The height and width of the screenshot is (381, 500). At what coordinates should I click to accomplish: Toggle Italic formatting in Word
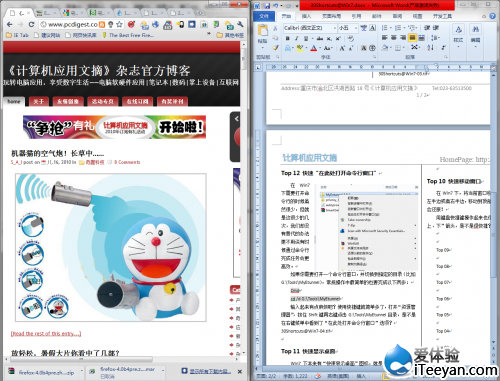(296, 39)
